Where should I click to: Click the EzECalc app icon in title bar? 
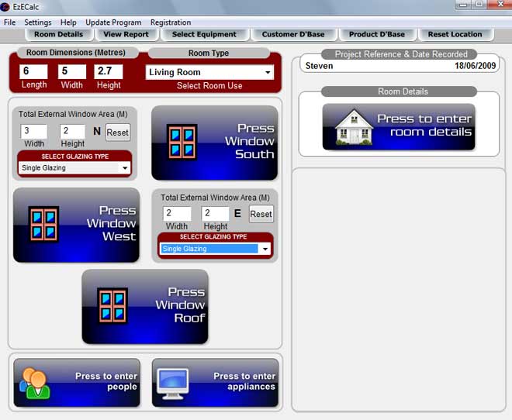(x=6, y=7)
